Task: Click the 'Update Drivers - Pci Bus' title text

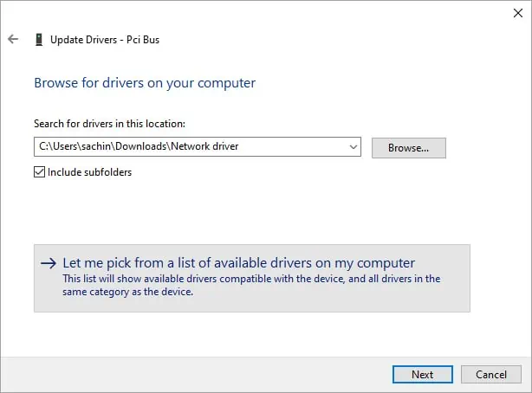Action: point(105,40)
